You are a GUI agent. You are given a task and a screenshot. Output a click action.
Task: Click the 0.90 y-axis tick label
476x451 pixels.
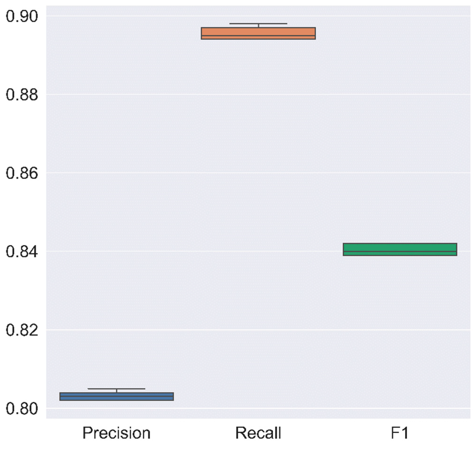[x=22, y=16]
